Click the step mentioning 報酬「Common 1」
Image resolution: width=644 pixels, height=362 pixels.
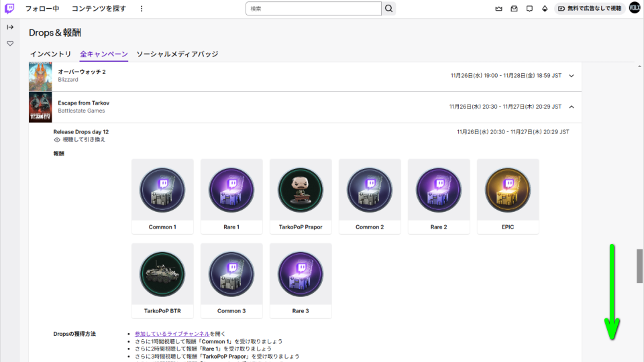click(x=209, y=341)
